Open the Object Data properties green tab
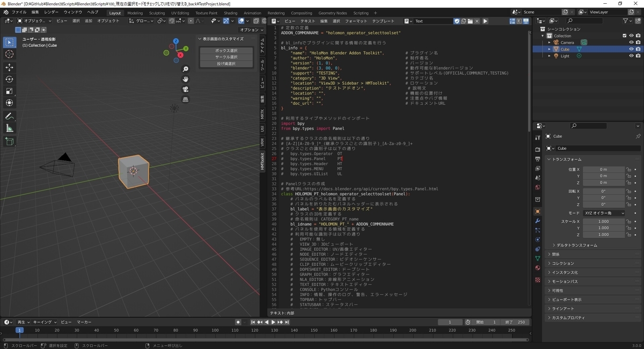The height and width of the screenshot is (349, 644). click(x=538, y=258)
